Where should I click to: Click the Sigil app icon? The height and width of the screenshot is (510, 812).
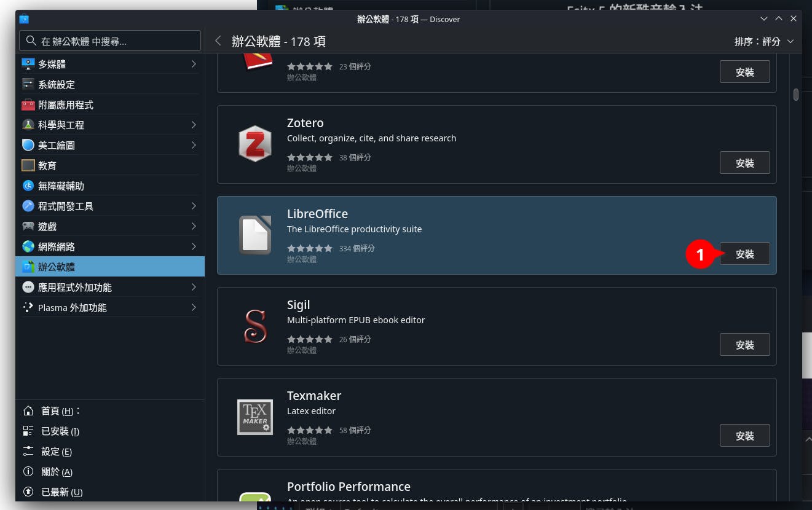255,326
